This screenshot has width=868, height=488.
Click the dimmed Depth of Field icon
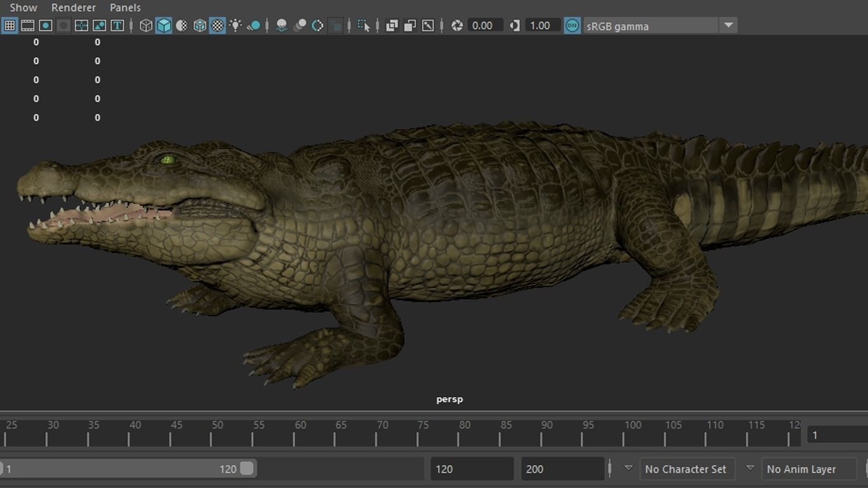click(337, 25)
